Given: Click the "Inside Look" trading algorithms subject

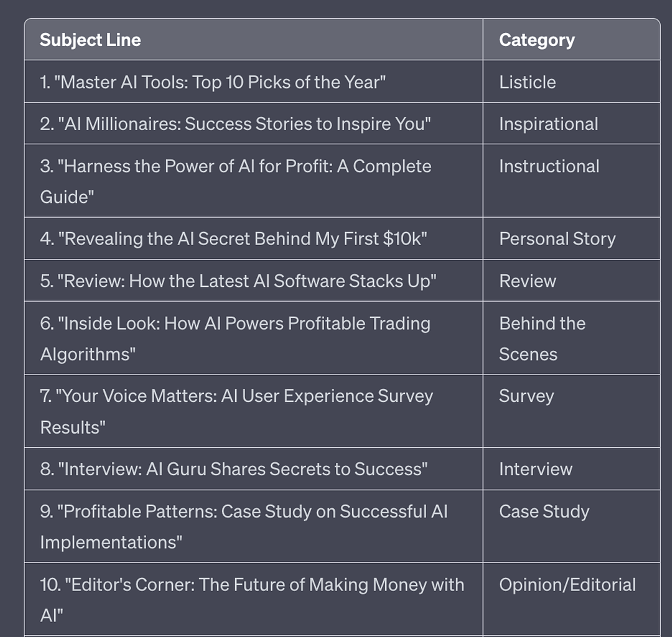Looking at the screenshot, I should [235, 338].
